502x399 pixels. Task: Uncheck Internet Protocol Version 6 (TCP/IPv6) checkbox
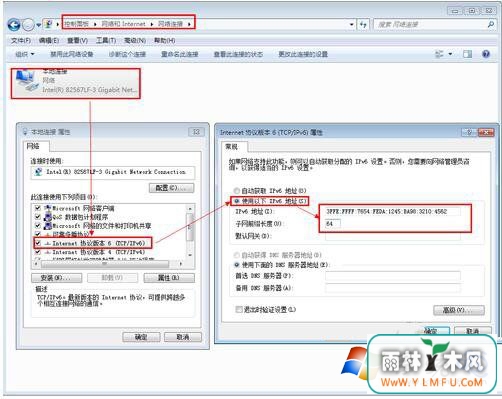coord(38,243)
